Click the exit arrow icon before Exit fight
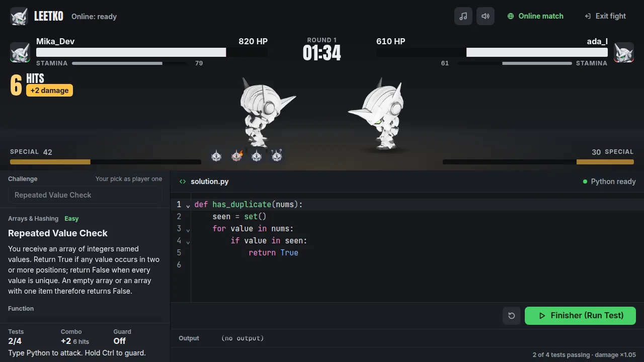This screenshot has width=644, height=362. click(x=588, y=16)
